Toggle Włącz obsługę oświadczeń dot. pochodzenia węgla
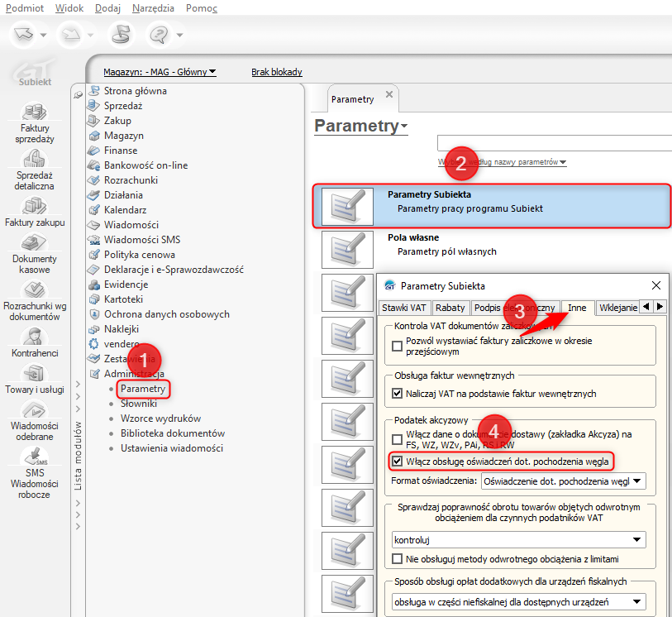Image resolution: width=672 pixels, height=617 pixels. [398, 462]
